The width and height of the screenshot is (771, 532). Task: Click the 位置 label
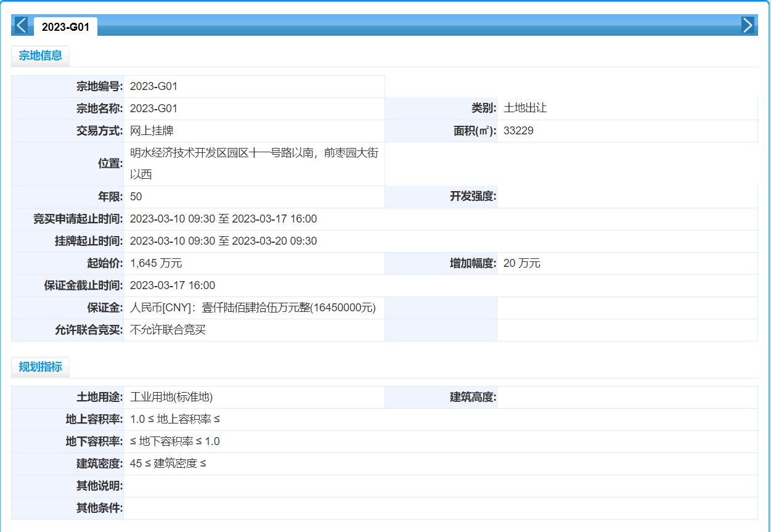tap(110, 164)
